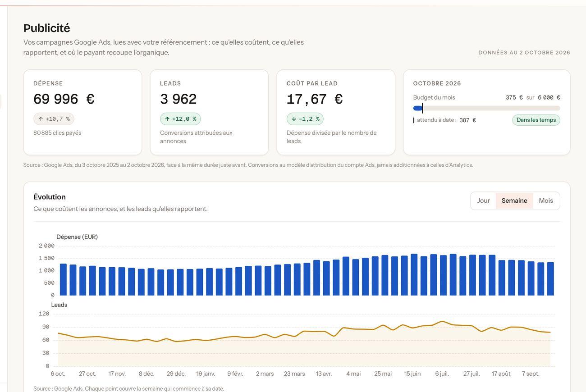Click the "13 avr." axis date
The height and width of the screenshot is (392, 586).
324,374
